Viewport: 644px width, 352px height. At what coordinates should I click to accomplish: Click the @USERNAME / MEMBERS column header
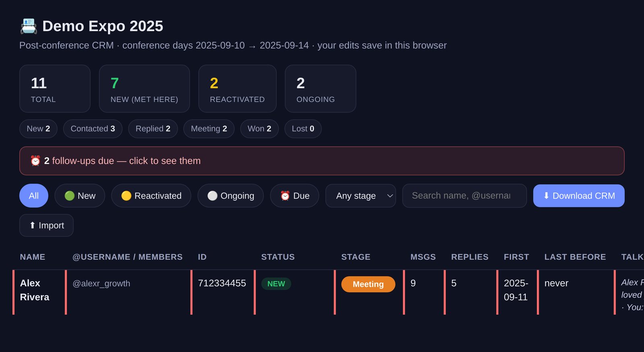[x=128, y=257]
